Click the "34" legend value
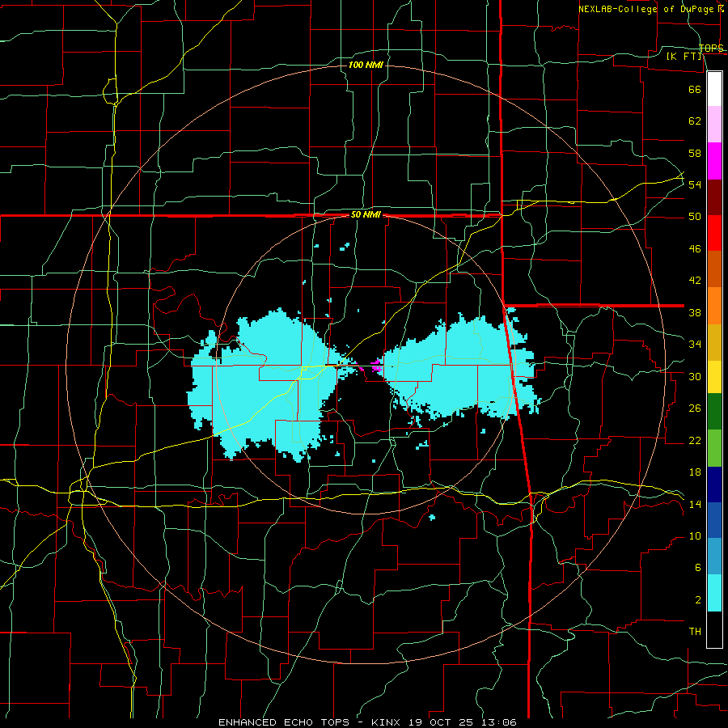The image size is (728, 728). pyautogui.click(x=695, y=345)
